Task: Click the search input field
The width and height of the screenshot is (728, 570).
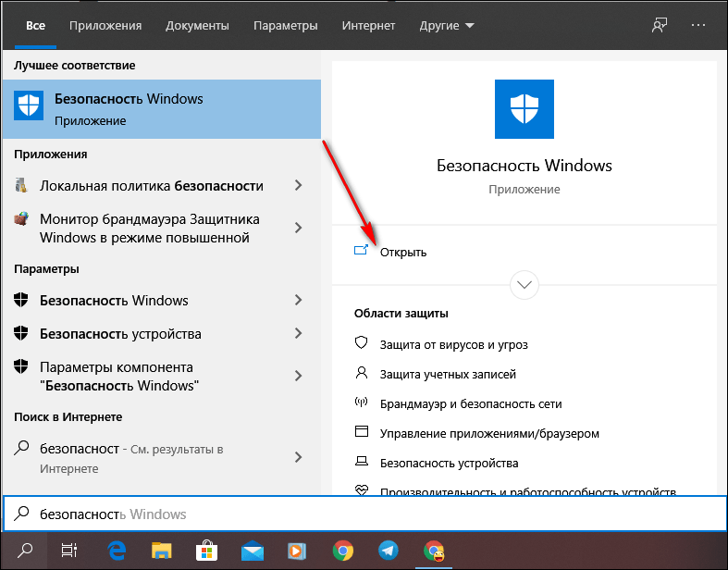Action: tap(364, 514)
